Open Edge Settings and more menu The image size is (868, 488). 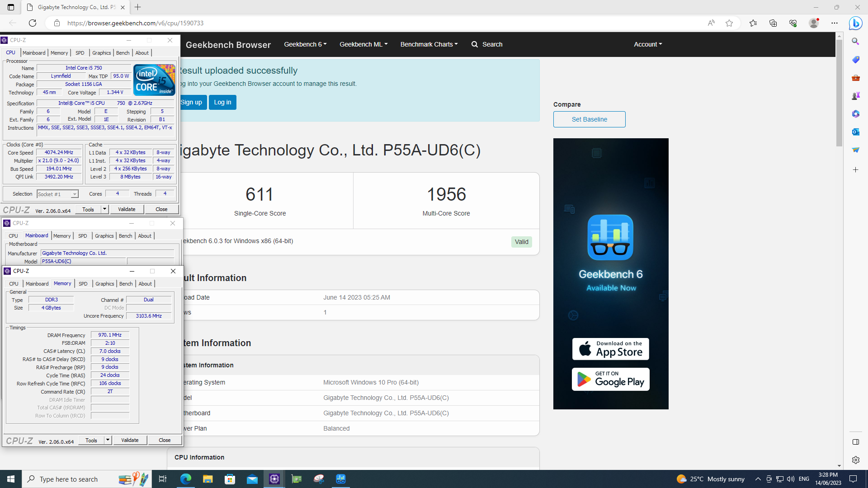835,23
